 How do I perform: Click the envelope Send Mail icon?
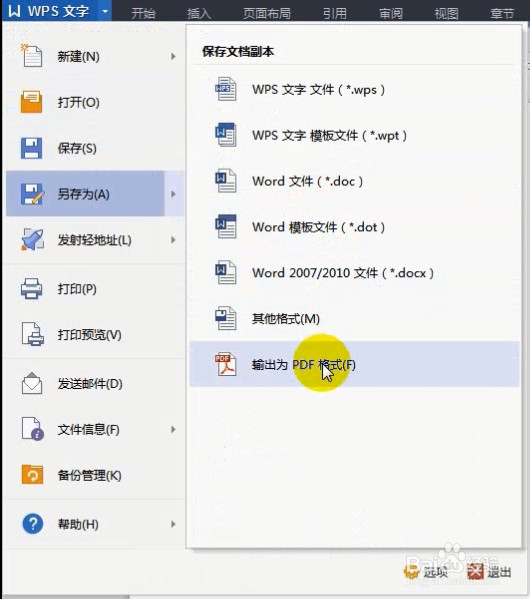(x=32, y=383)
